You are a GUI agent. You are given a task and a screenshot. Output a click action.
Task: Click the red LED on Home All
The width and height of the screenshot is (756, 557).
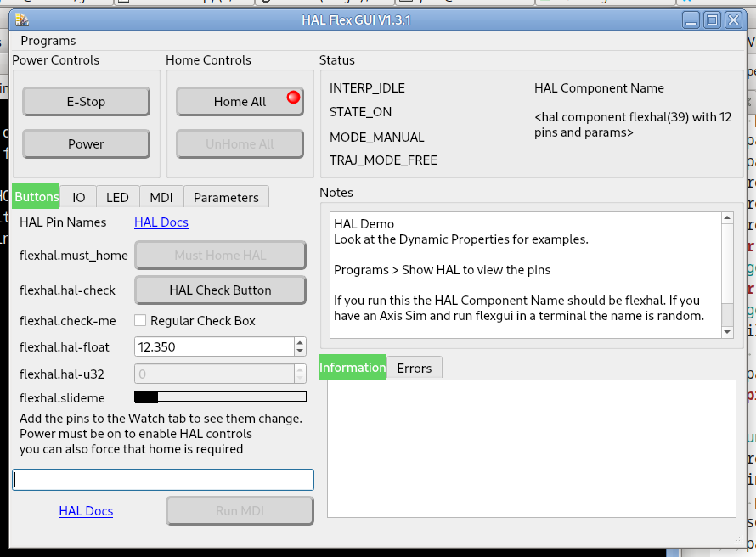[x=293, y=98]
